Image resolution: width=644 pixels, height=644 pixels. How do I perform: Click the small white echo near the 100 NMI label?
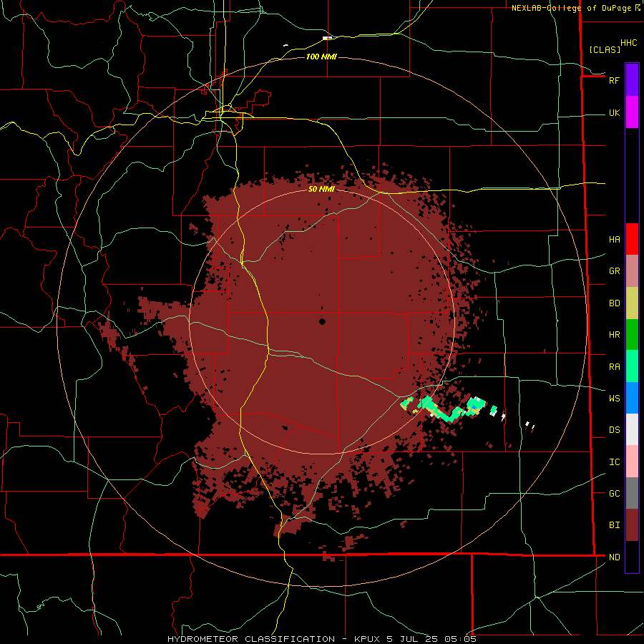[327, 38]
